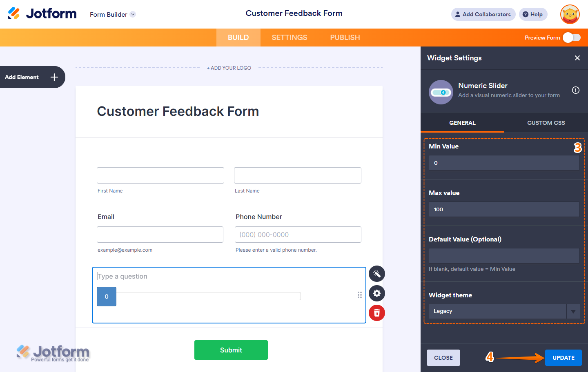Close the Widget Settings panel with X
This screenshot has height=372, width=588.
click(x=577, y=58)
